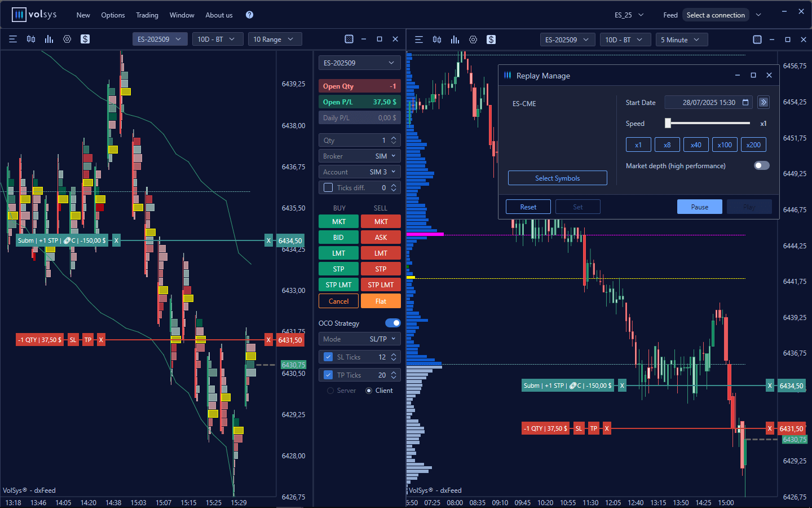Open the Trading menu
The width and height of the screenshot is (812, 508).
pos(147,15)
